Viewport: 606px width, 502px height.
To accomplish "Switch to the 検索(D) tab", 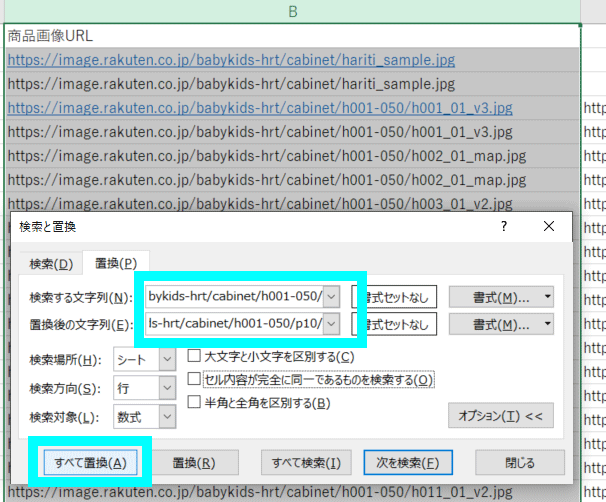I will 51,264.
